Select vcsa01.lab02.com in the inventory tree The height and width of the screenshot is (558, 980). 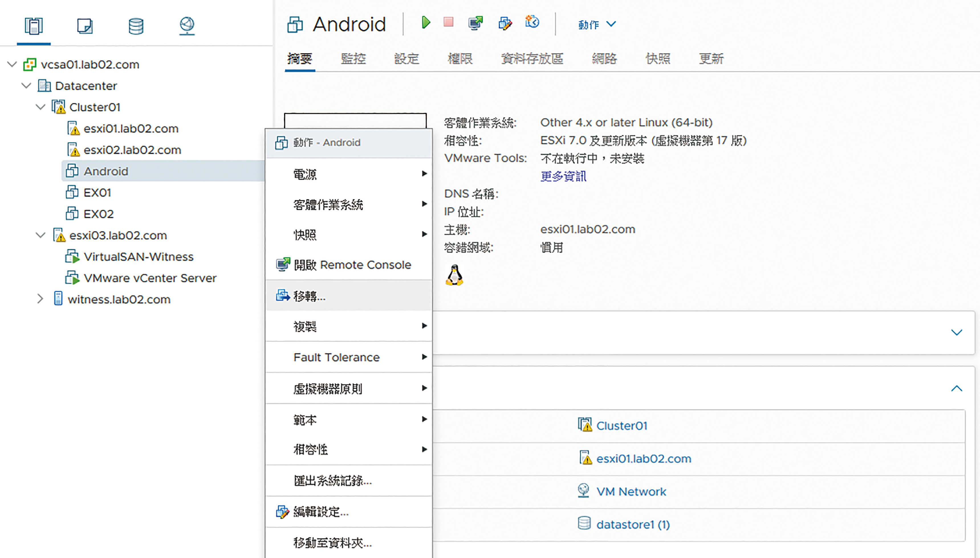90,64
